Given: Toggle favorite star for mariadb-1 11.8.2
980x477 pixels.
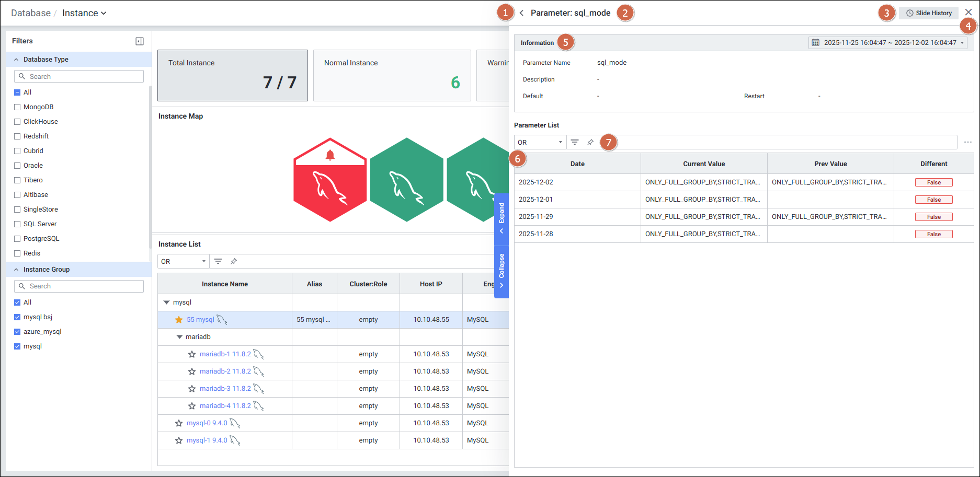Looking at the screenshot, I should [x=192, y=354].
